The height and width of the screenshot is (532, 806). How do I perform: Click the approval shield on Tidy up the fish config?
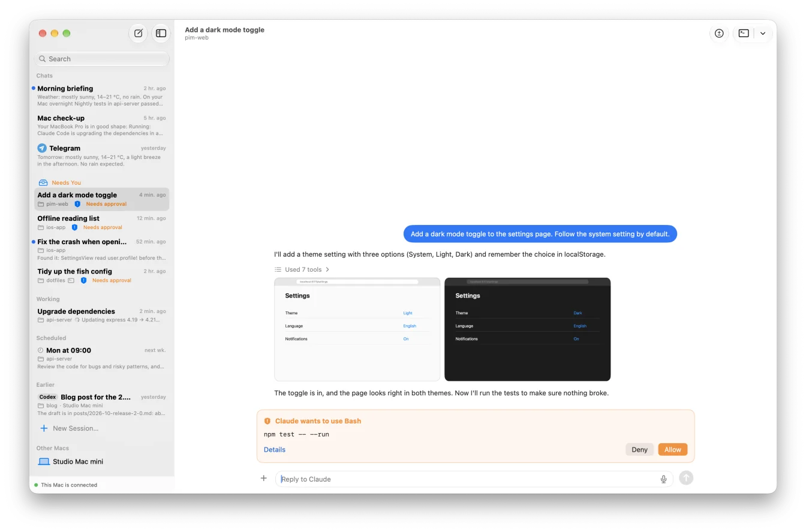(x=83, y=280)
